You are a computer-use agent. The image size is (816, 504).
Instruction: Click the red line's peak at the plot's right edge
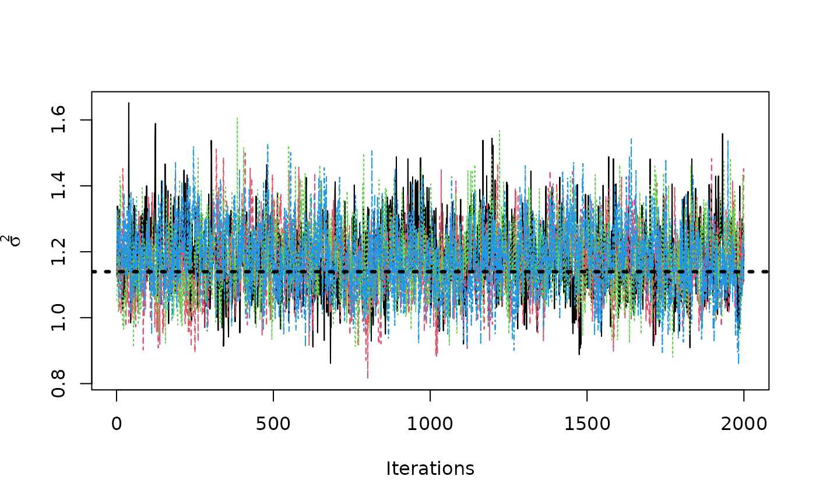coord(743,169)
